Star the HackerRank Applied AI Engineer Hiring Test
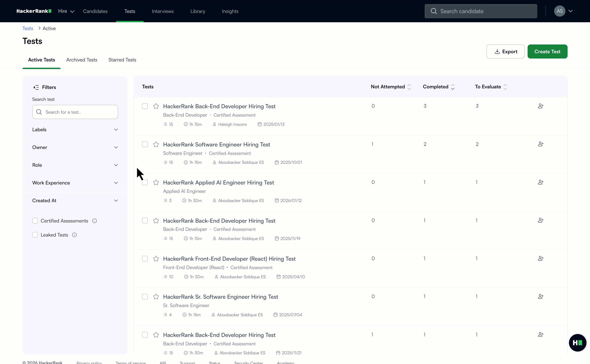 pos(156,182)
